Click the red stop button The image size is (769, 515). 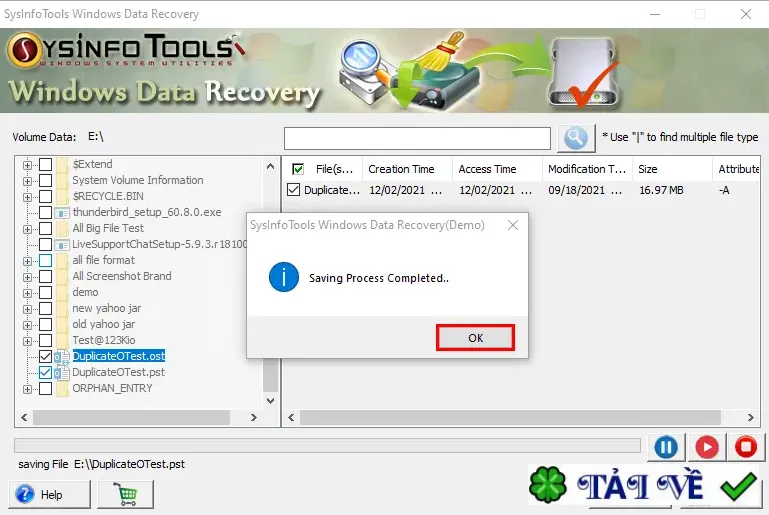point(746,447)
